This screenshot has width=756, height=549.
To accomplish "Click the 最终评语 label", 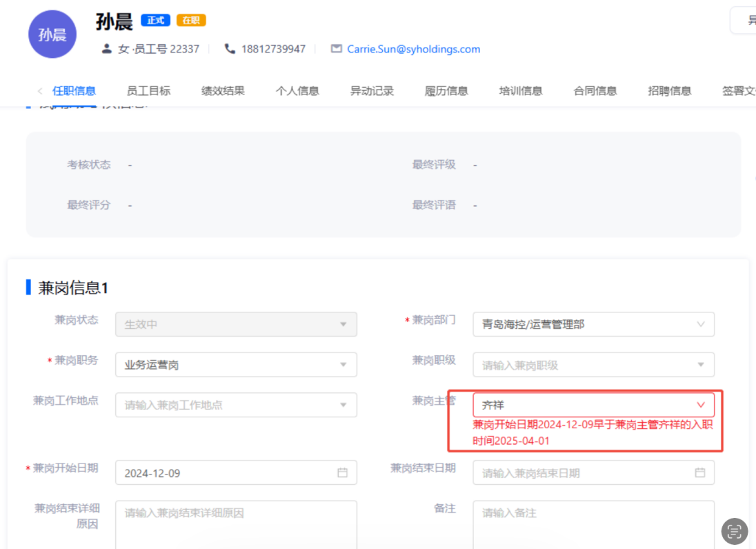I will tap(434, 205).
